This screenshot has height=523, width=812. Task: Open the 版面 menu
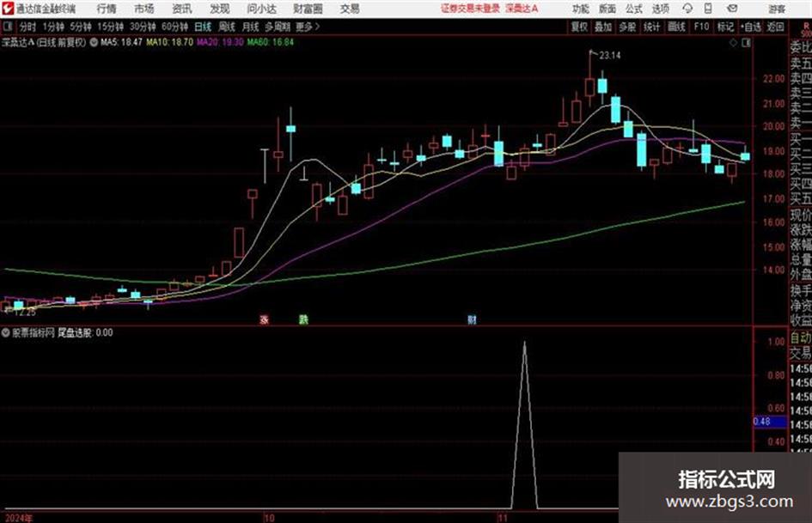pyautogui.click(x=607, y=9)
